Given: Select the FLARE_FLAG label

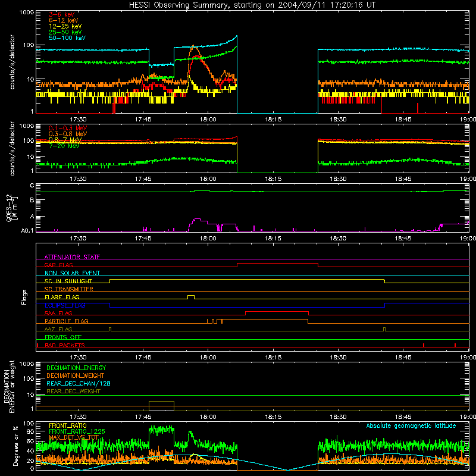Looking at the screenshot, I should 62,297.
